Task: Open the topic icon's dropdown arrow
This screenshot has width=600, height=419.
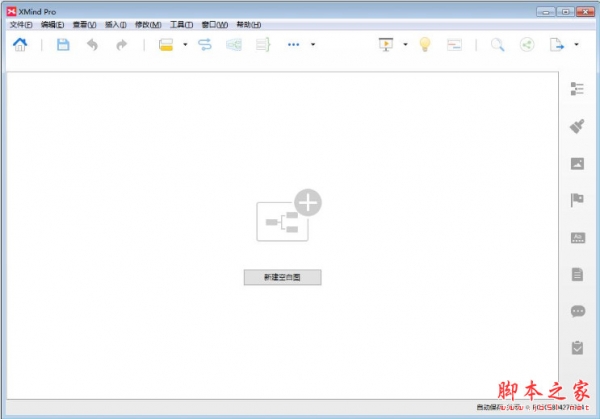Action: coord(185,45)
